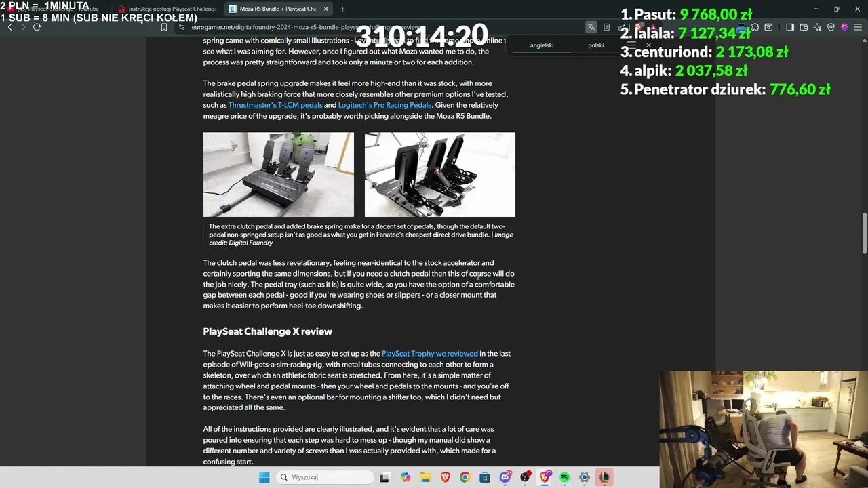Toggle the Brave sidebar panel icon
The image size is (868, 488).
click(790, 27)
